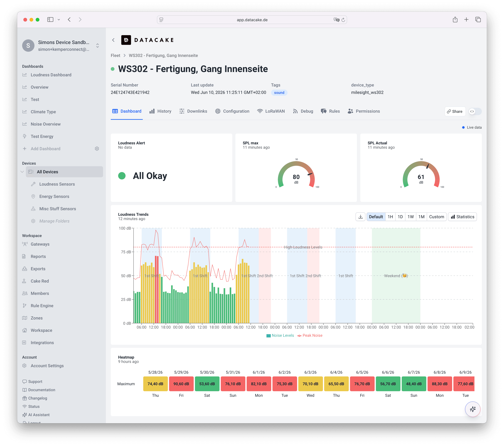Screen dimensions: 504x446
Task: Open the Changelog link
Action: [38, 398]
